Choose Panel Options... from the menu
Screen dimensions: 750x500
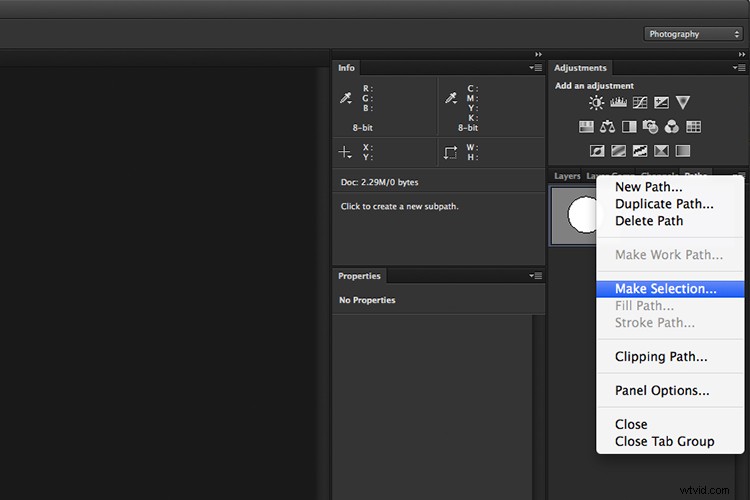pyautogui.click(x=670, y=390)
